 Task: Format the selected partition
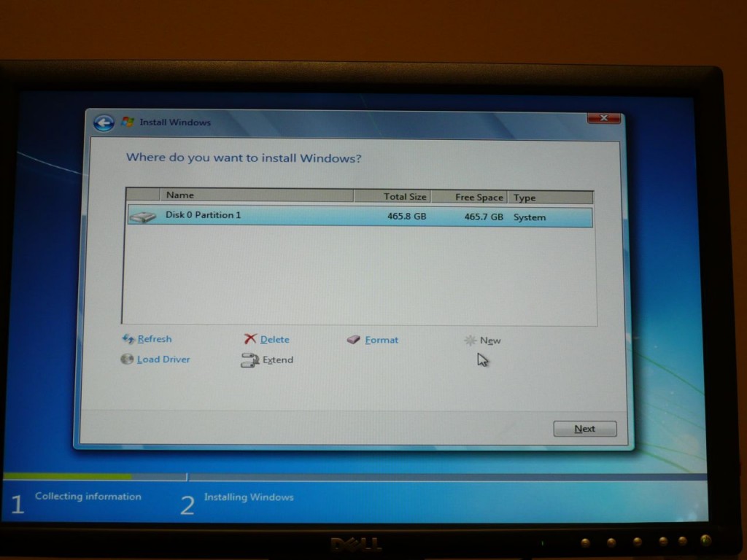(x=382, y=340)
